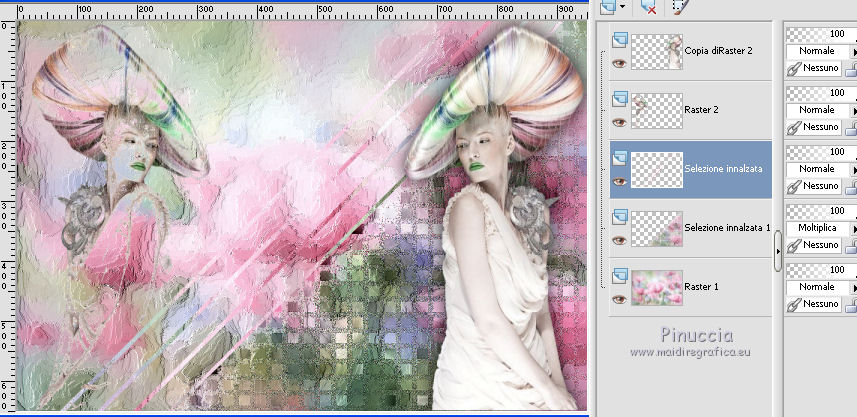Adjust opacity slider of Selezione innalzata 1
Image resolution: width=857 pixels, height=417 pixels.
pyautogui.click(x=821, y=212)
